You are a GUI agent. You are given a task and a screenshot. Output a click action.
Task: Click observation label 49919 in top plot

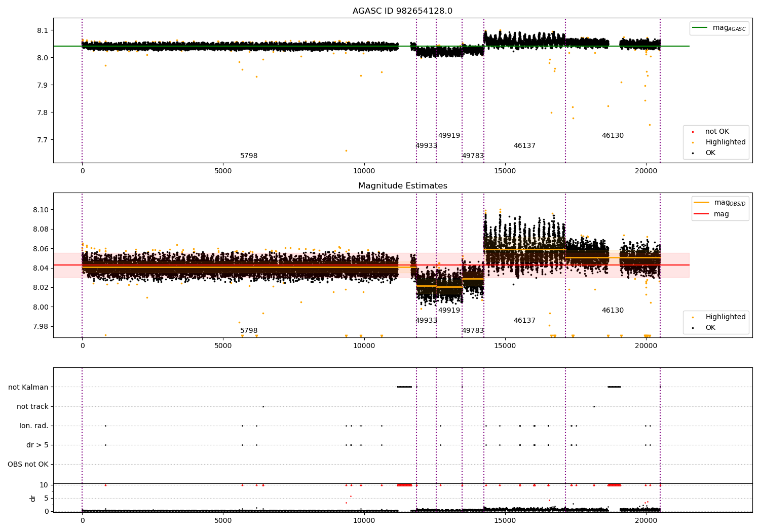pyautogui.click(x=449, y=136)
